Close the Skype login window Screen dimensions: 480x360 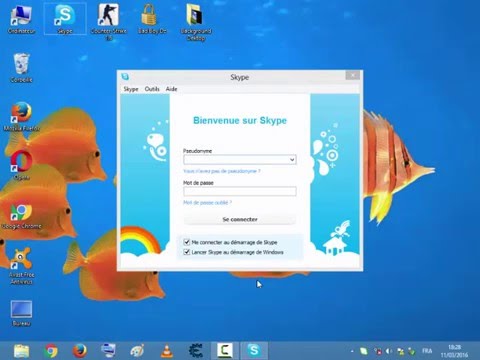[353, 75]
